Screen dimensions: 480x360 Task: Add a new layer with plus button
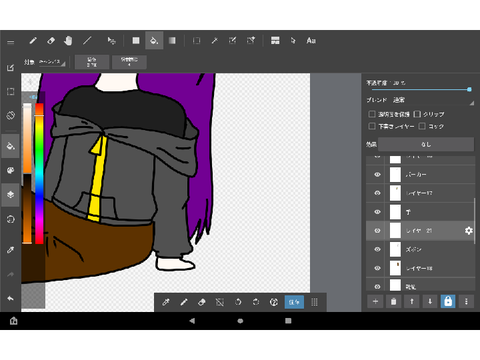point(375,302)
